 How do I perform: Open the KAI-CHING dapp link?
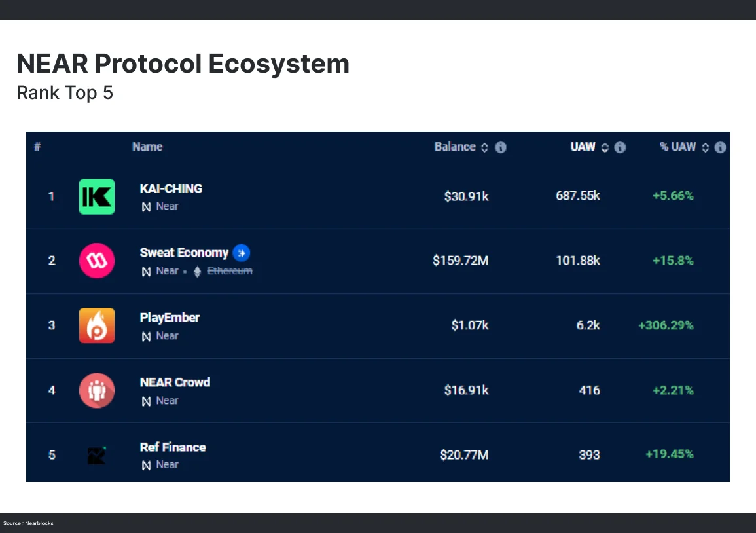[171, 189]
